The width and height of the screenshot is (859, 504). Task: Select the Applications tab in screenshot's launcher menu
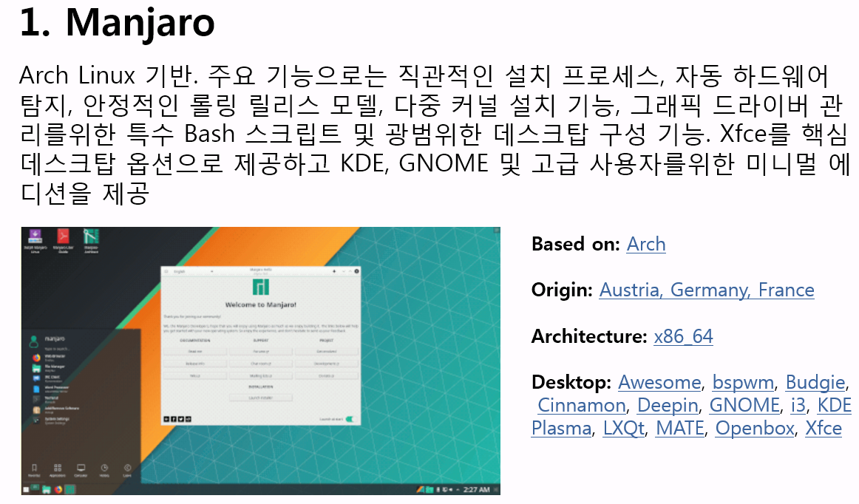click(x=58, y=470)
